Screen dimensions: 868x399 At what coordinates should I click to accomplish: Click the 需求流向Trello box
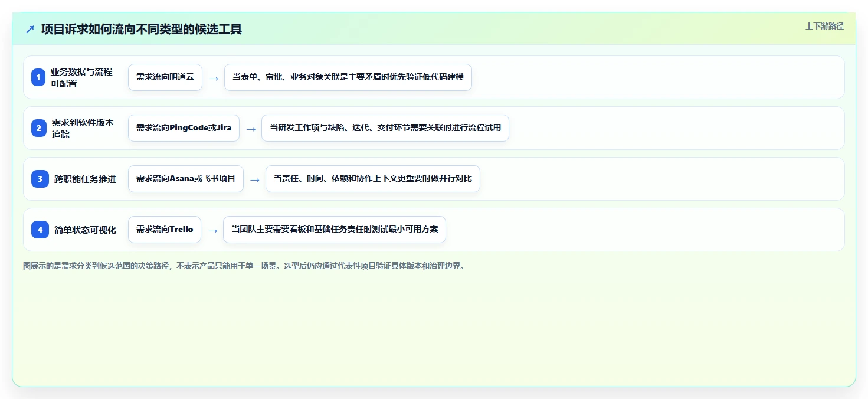[x=165, y=230]
